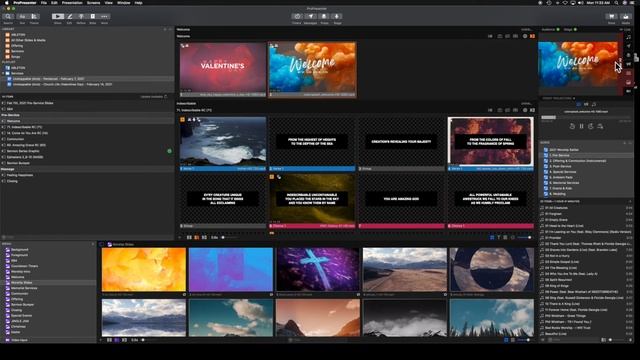Viewport: 640px width, 360px height.
Task: Open the Messages panel
Action: (x=311, y=16)
